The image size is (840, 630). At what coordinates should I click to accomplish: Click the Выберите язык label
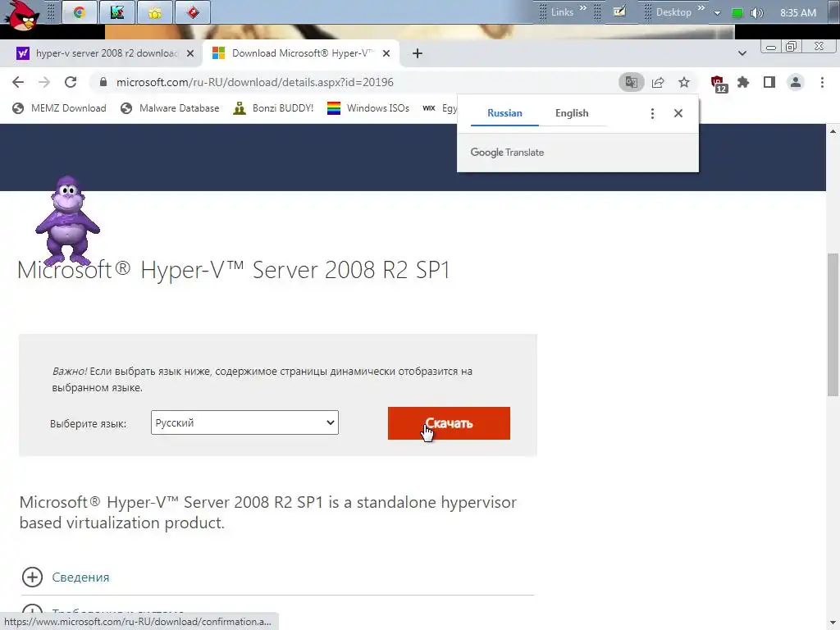(x=88, y=424)
